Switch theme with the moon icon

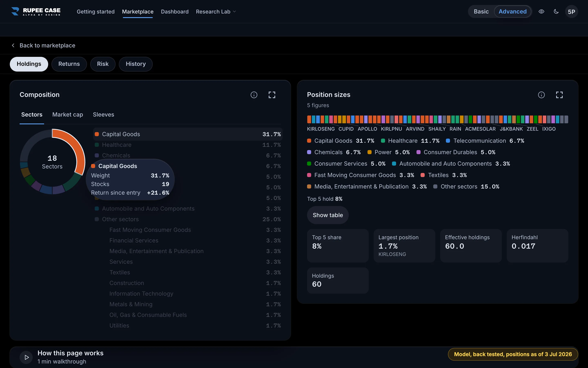pos(556,11)
